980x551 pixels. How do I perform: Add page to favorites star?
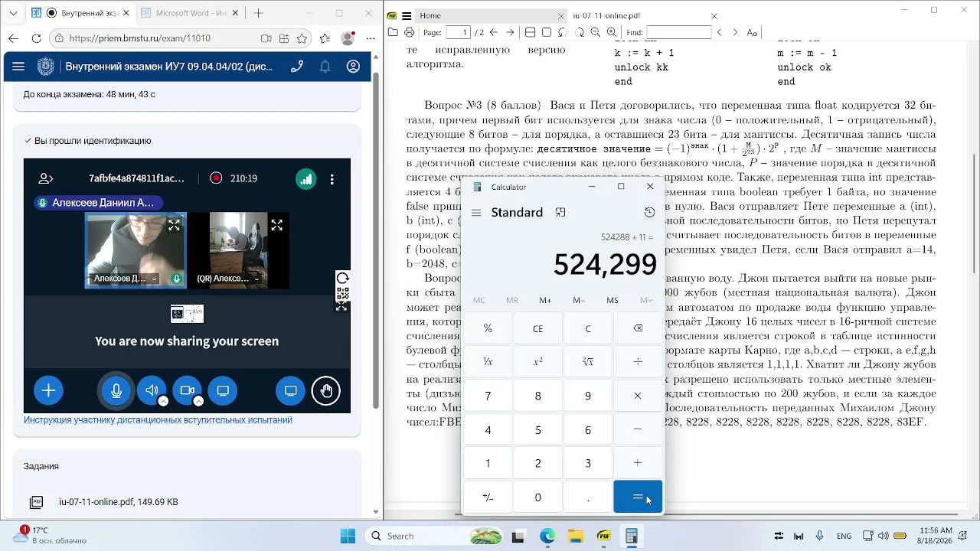(302, 38)
